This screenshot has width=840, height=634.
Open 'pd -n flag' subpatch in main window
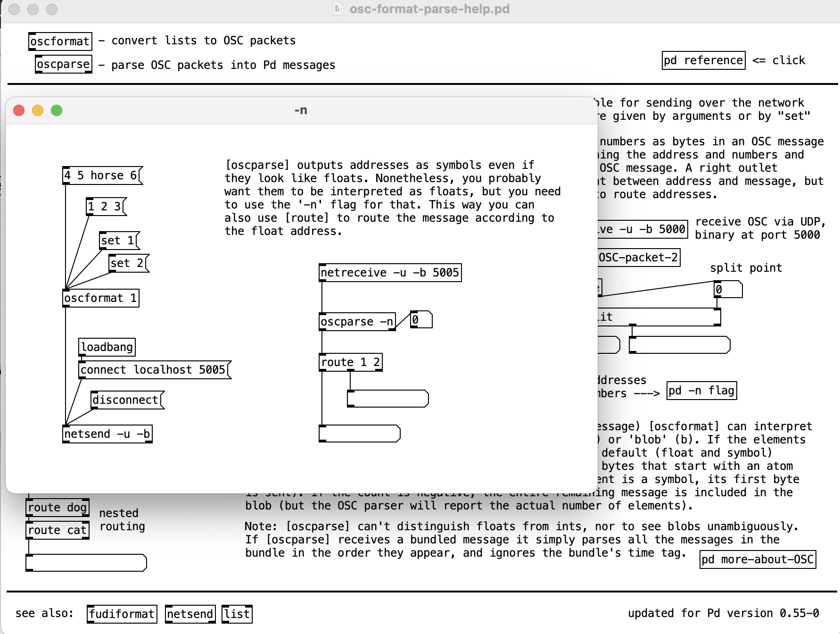[701, 391]
